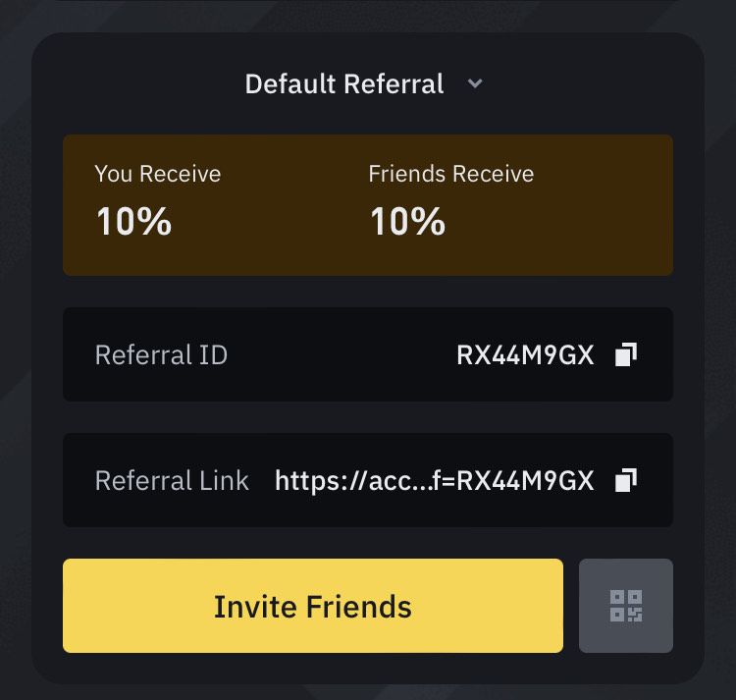Click the truncated https referral link text
This screenshot has height=700, width=736.
pos(434,480)
